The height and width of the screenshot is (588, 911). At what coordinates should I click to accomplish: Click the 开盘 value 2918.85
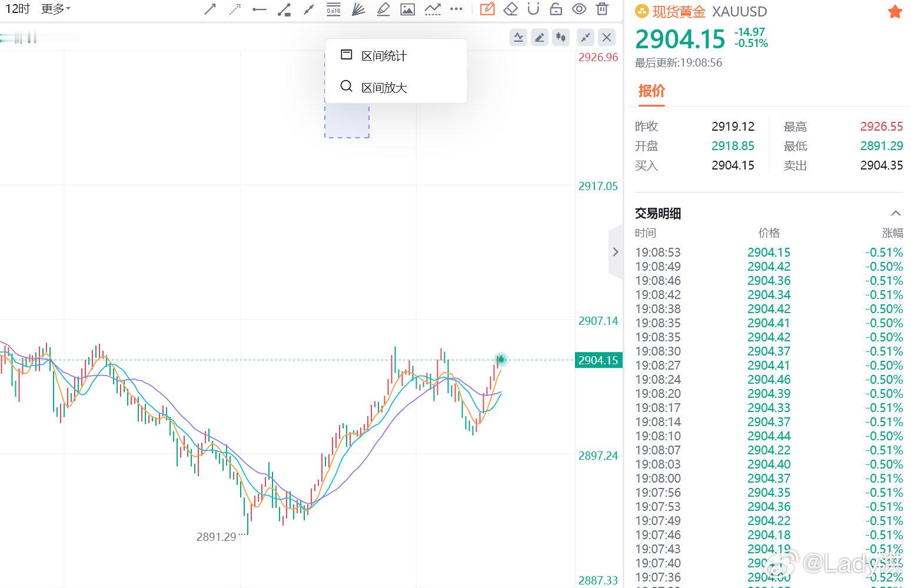pyautogui.click(x=733, y=146)
